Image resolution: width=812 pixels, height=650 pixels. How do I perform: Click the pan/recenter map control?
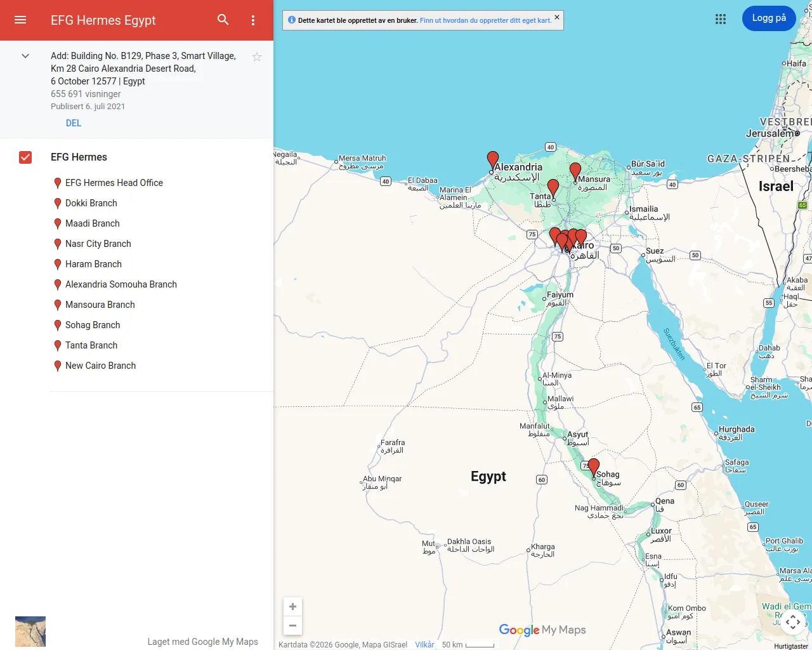click(793, 623)
